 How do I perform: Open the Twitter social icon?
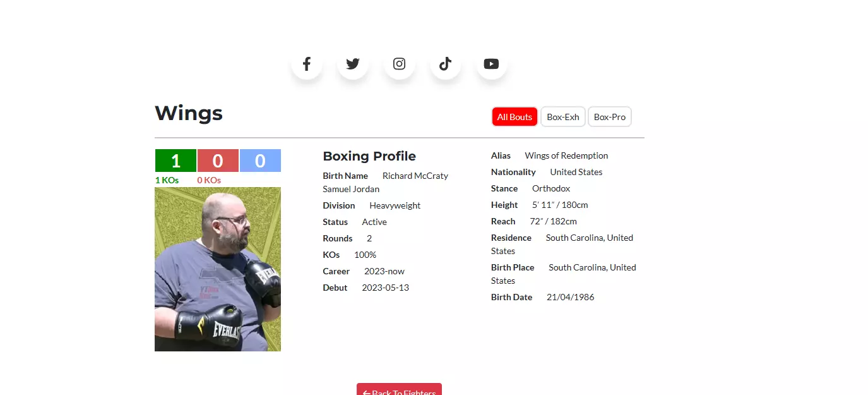point(353,64)
